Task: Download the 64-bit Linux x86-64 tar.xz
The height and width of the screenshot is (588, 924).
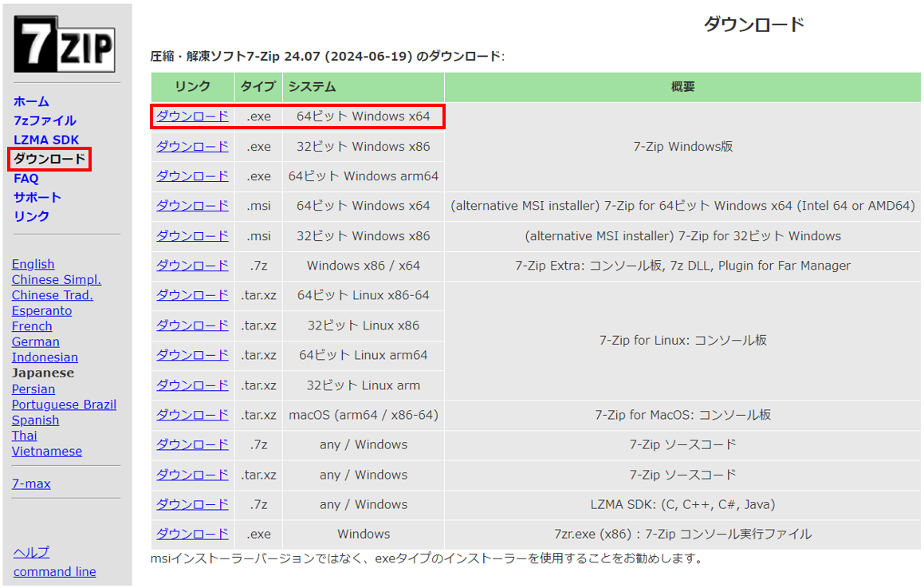Action: click(192, 295)
